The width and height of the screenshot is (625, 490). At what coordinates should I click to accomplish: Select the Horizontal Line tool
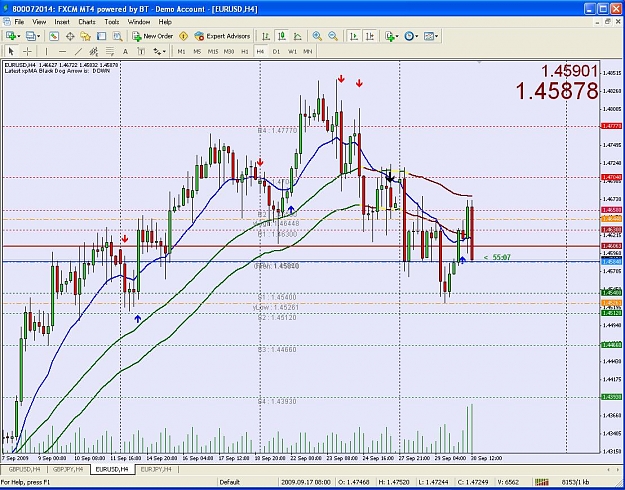(62, 51)
